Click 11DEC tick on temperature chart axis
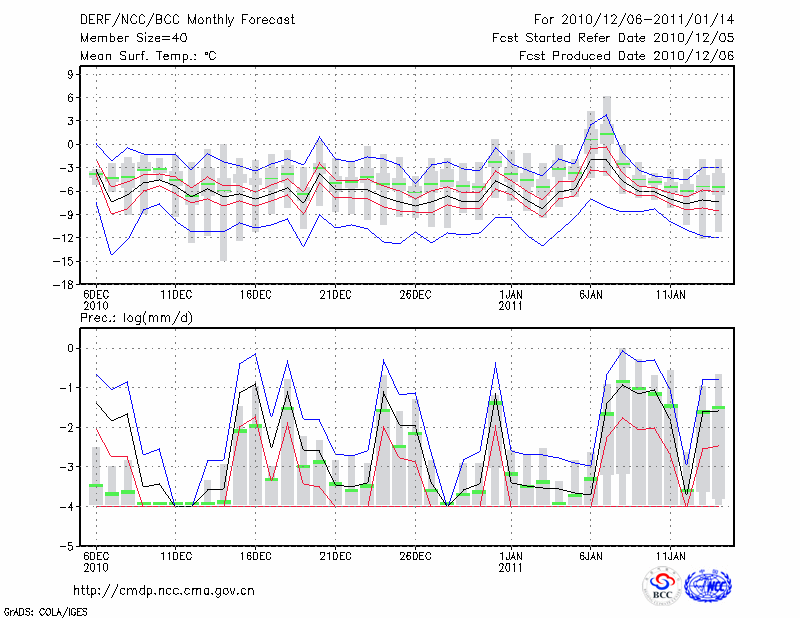 tap(176, 295)
